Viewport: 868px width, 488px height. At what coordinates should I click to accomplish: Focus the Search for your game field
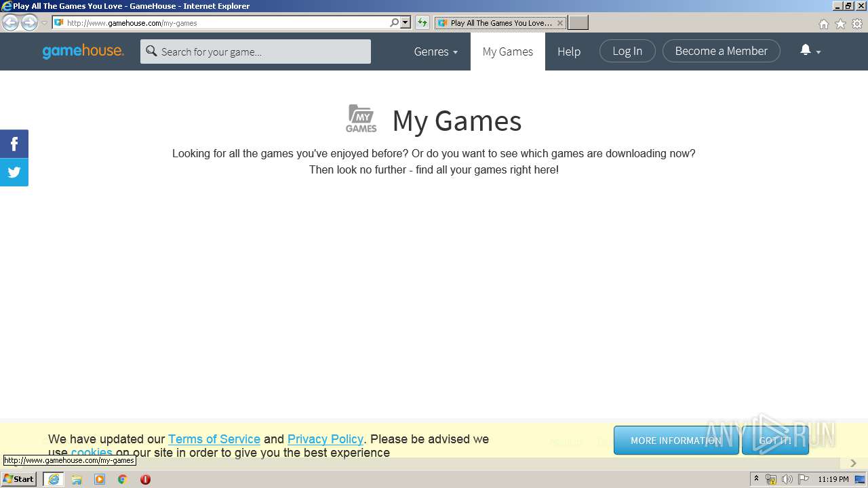tap(256, 52)
